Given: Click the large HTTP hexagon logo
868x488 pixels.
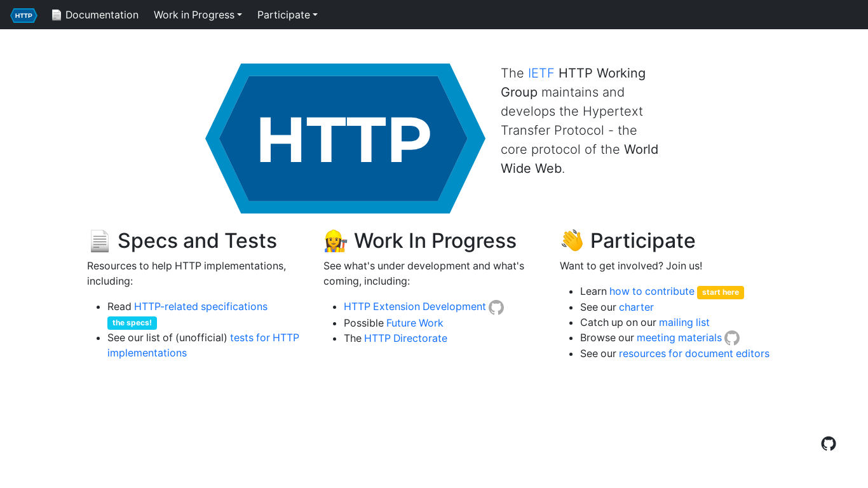Looking at the screenshot, I should [345, 139].
